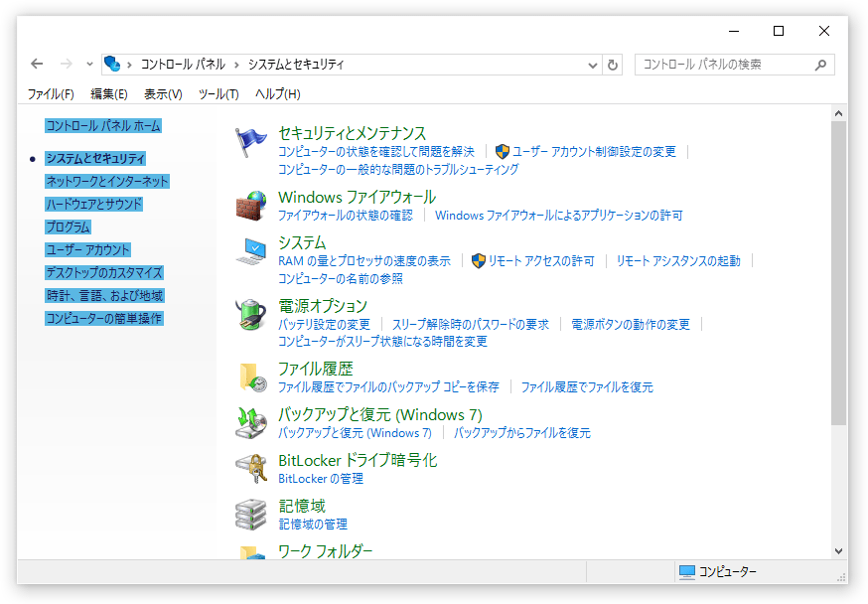Click the Control Panel icon in address bar
868x604 pixels.
(x=112, y=65)
